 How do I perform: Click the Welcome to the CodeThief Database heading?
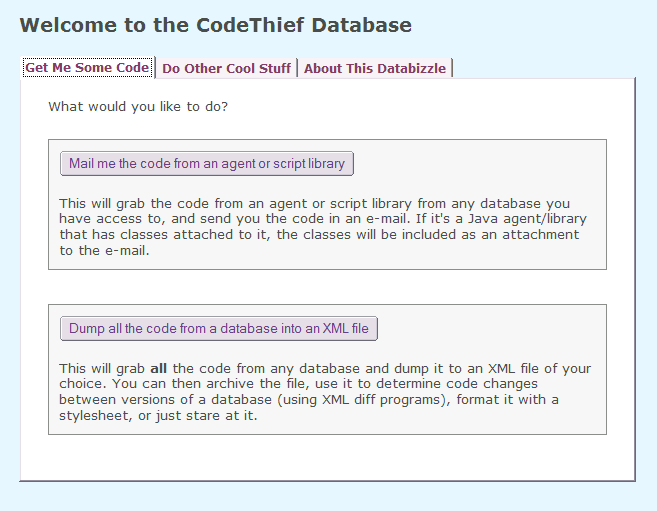click(215, 25)
